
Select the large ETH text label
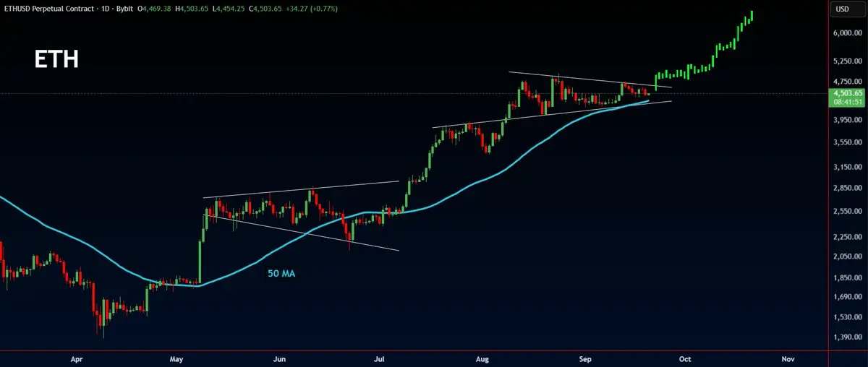click(56, 60)
